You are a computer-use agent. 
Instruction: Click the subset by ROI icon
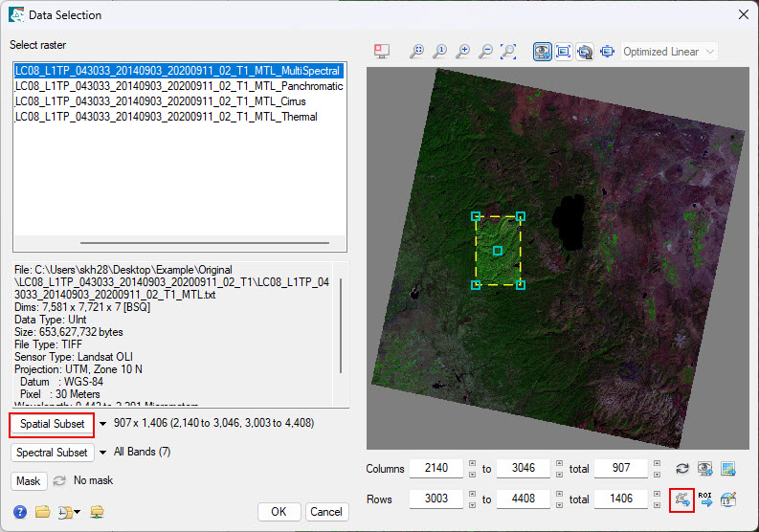[x=705, y=499]
